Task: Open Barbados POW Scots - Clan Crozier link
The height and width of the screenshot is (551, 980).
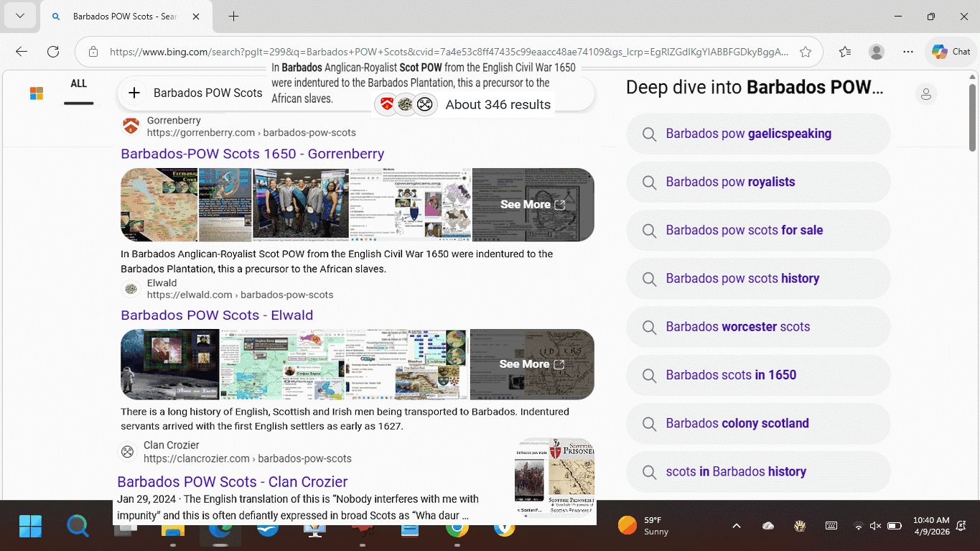Action: pyautogui.click(x=232, y=481)
